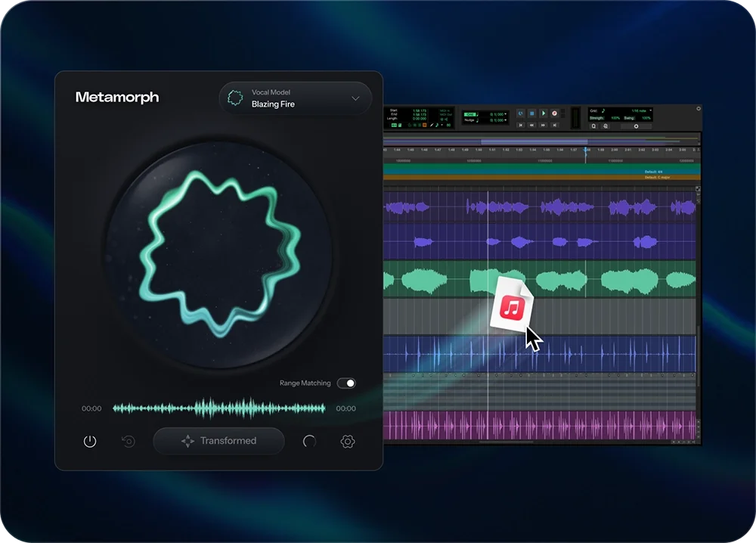Jump to start with the skip-back transport button
This screenshot has height=543, width=756.
click(521, 125)
